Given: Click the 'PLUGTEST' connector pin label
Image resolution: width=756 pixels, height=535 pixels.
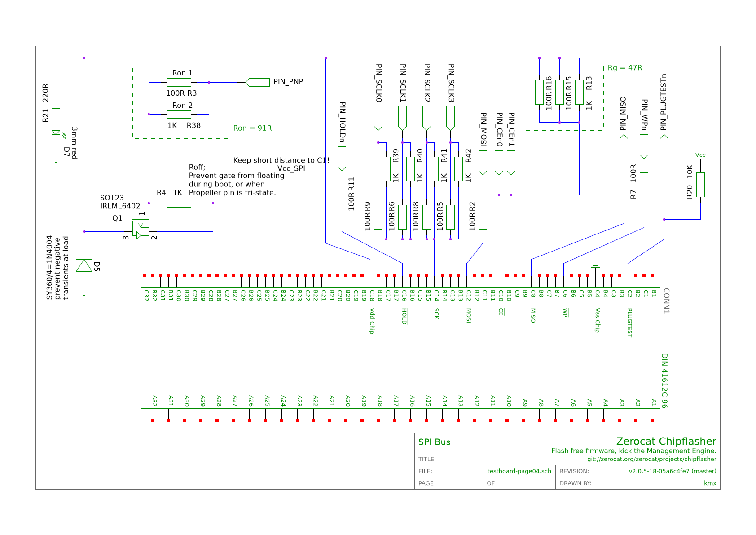Looking at the screenshot, I should click(630, 323).
